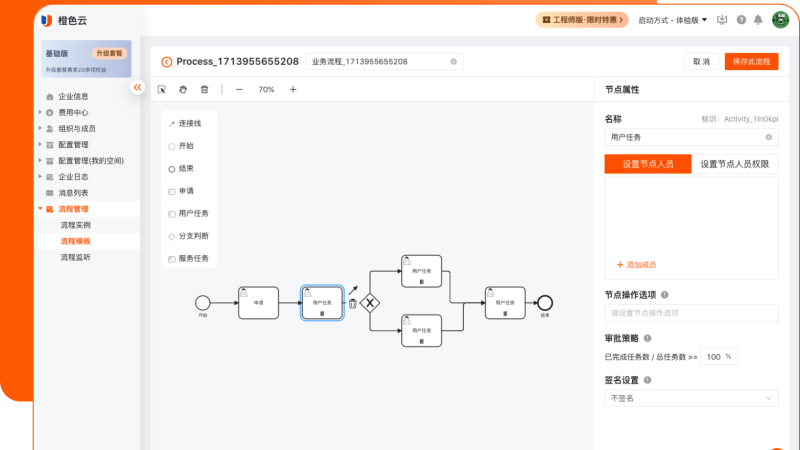Open 流程监听 submenu item
Image resolution: width=800 pixels, height=450 pixels.
[x=76, y=258]
